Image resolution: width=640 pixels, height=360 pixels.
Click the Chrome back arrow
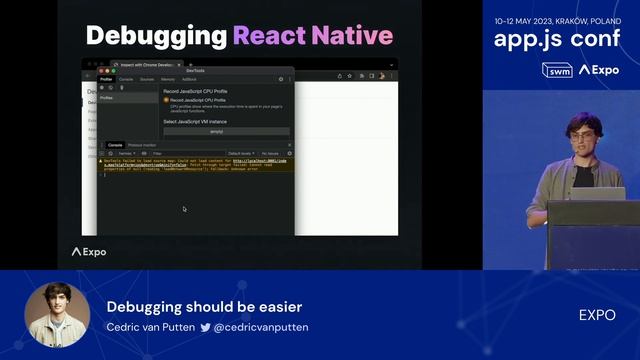87,76
